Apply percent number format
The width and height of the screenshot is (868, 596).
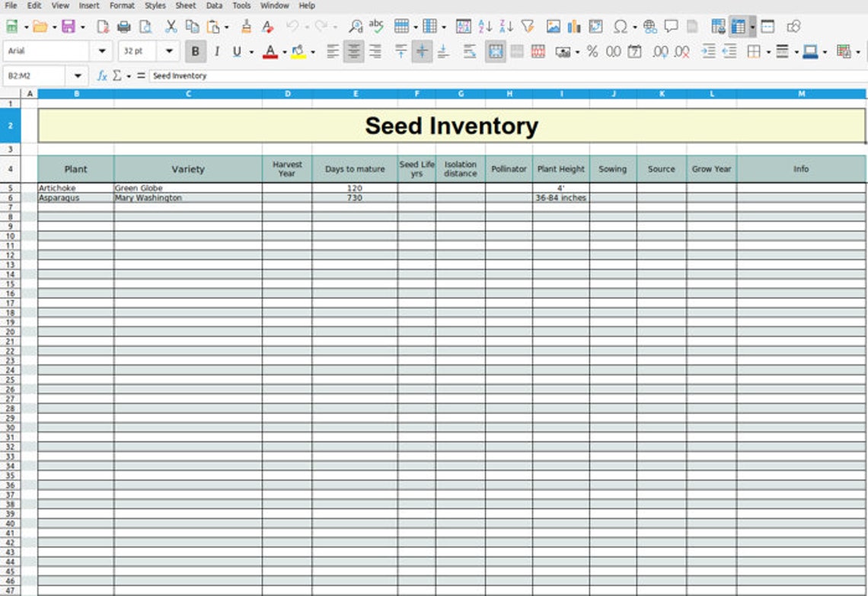592,52
